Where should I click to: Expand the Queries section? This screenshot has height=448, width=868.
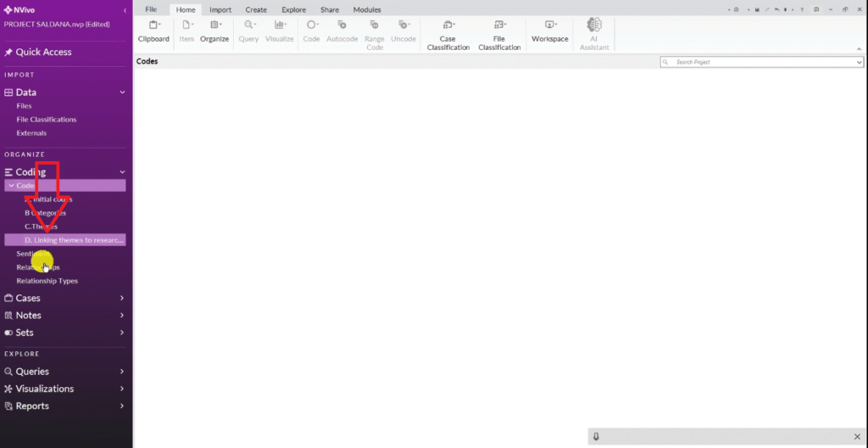[x=122, y=372]
